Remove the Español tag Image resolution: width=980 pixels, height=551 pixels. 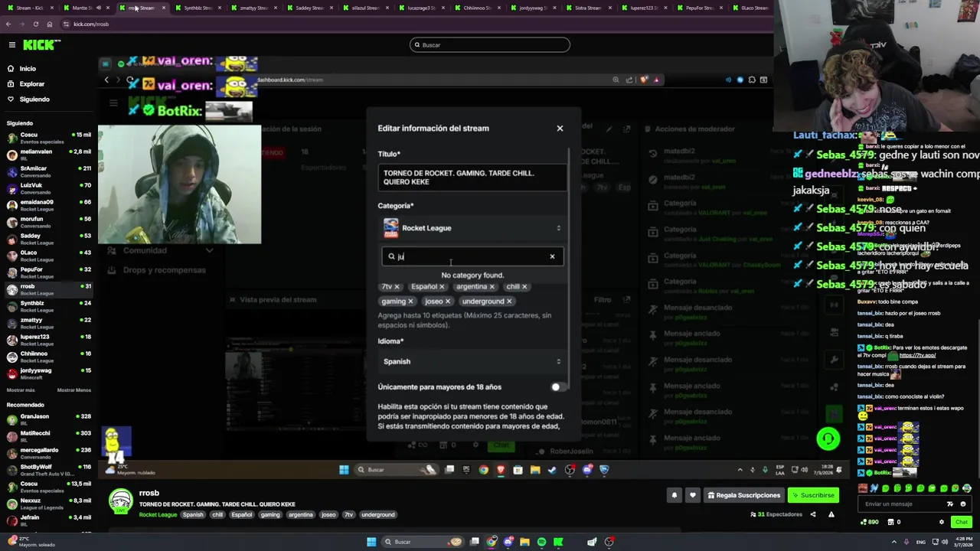pyautogui.click(x=442, y=287)
